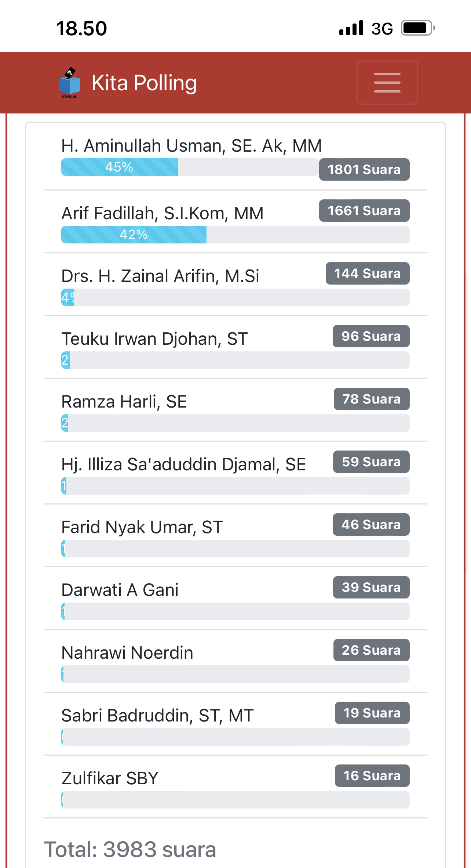Tap the Kita Polling ballot box logo
The image size is (471, 868).
[69, 83]
